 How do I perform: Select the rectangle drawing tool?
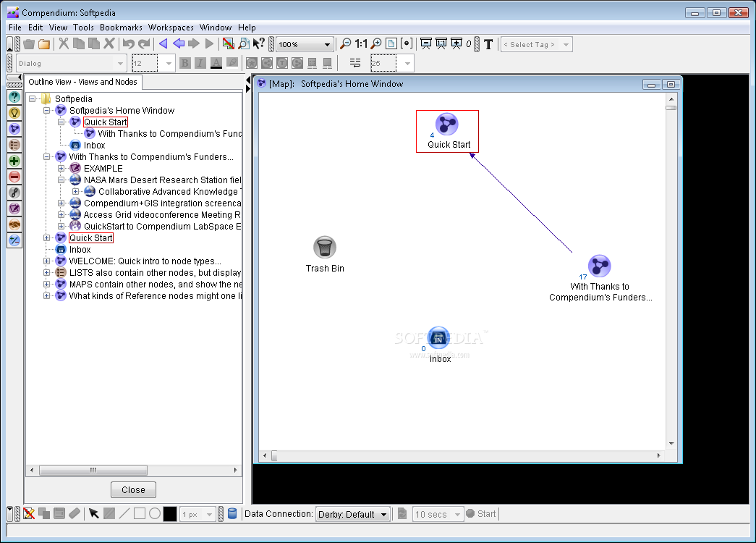point(140,513)
